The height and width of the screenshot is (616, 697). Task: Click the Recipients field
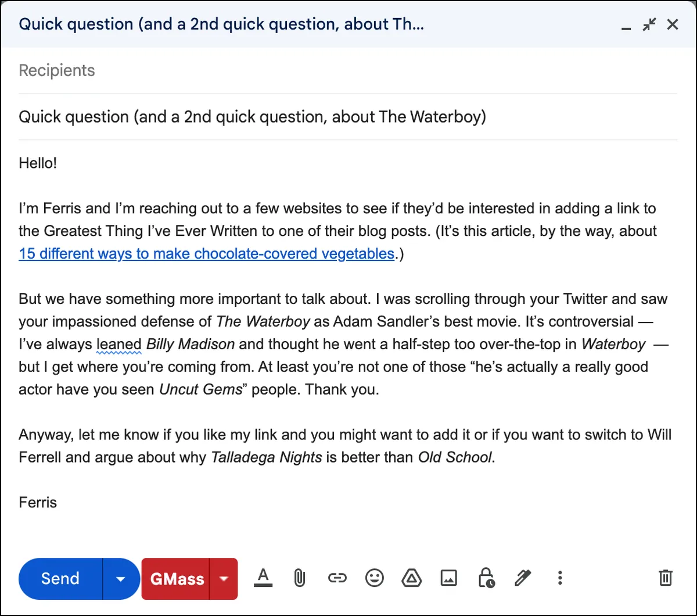[x=347, y=70]
